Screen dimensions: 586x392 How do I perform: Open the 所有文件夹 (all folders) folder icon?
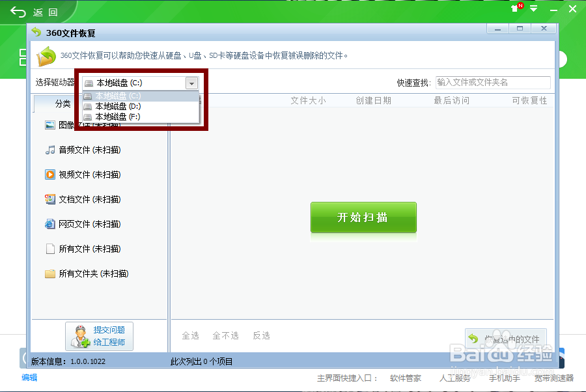[51, 273]
